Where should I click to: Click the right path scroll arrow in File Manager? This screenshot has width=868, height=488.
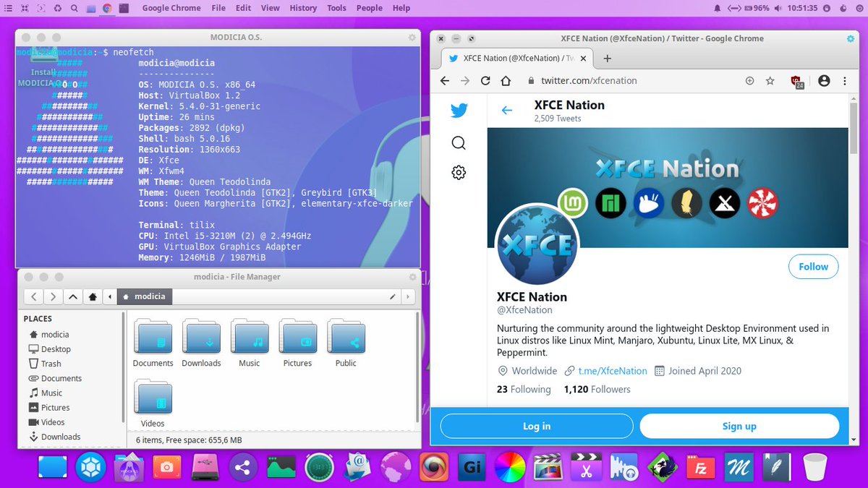pyautogui.click(x=409, y=296)
